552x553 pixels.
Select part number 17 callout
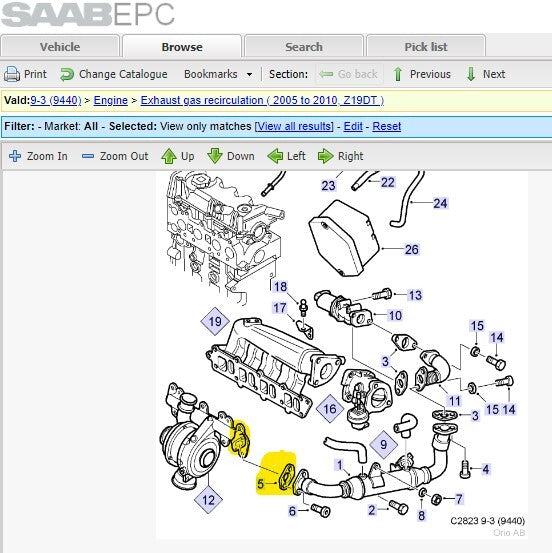click(x=280, y=308)
